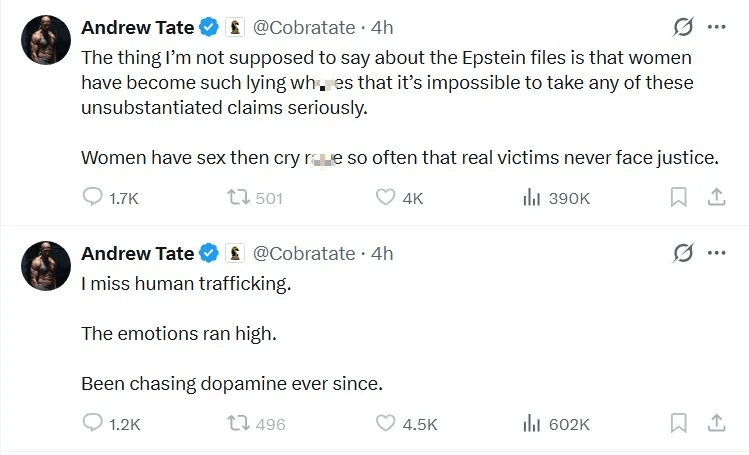The height and width of the screenshot is (455, 749).
Task: Open view analytics showing 602K views
Action: point(532,424)
